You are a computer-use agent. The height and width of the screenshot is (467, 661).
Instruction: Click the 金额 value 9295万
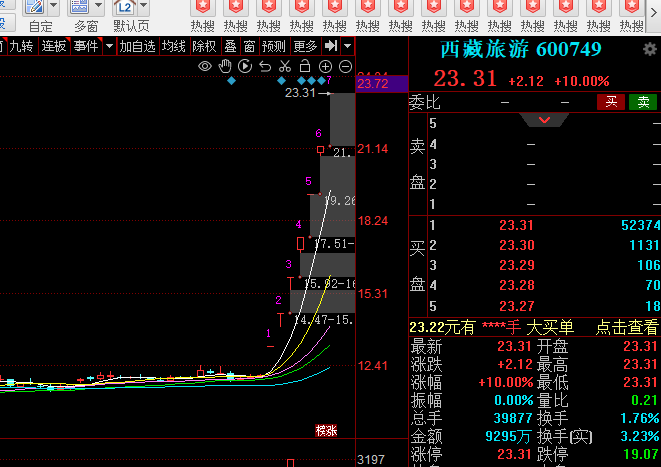[508, 436]
